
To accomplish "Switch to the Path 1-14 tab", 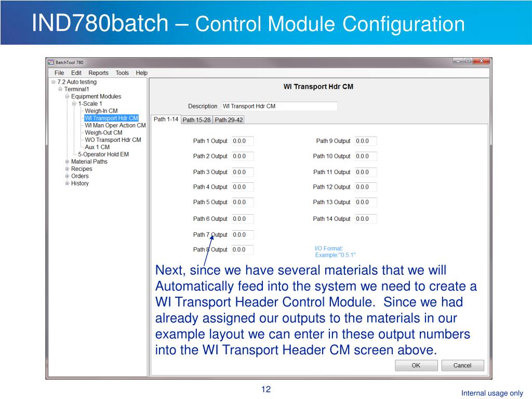I will point(166,119).
